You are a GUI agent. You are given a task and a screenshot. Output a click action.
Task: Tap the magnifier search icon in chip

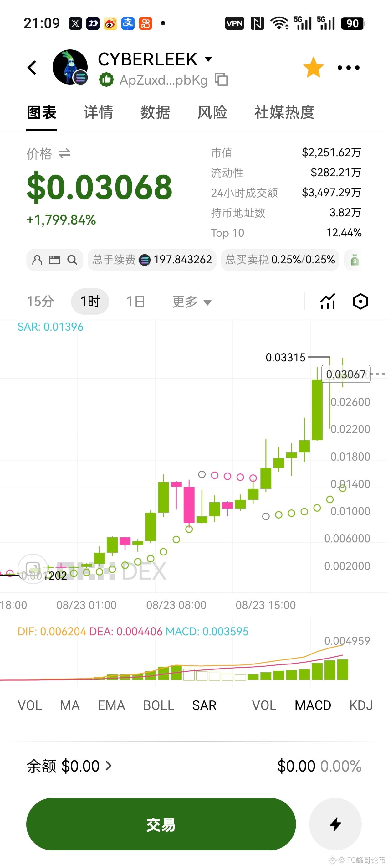(72, 260)
